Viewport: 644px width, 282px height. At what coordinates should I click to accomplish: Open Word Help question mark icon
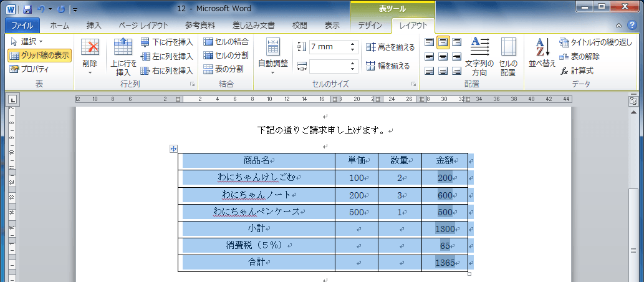632,25
